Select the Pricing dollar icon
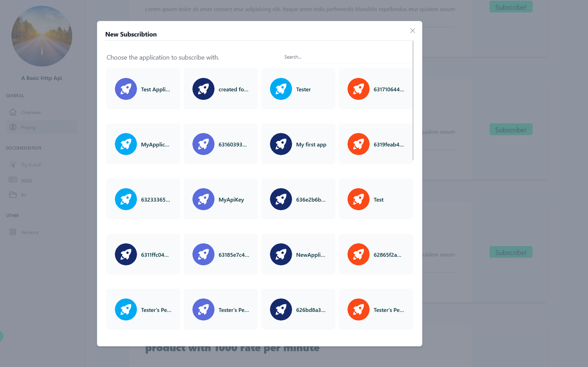The image size is (588, 367). [13, 127]
